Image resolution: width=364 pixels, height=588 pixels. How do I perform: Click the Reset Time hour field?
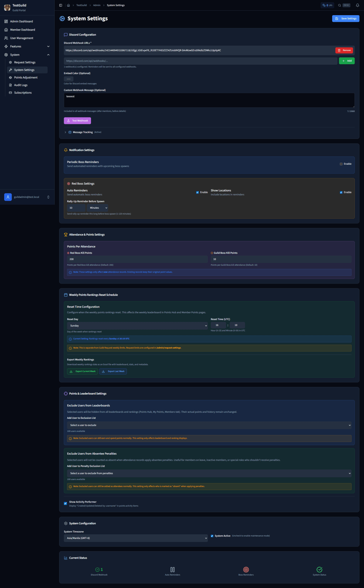(218, 325)
